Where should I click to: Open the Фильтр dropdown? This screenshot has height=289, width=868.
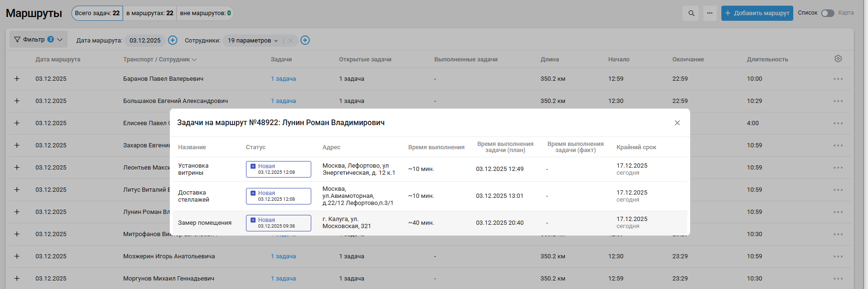coord(38,40)
